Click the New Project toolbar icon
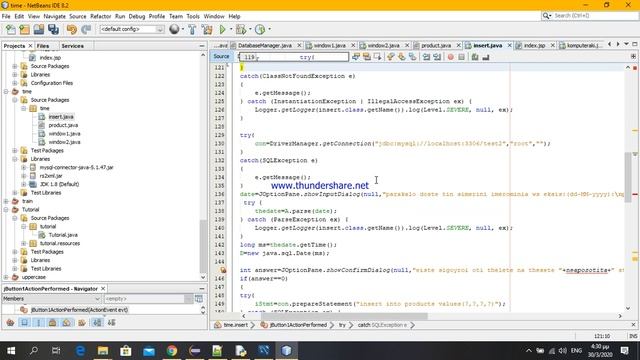 pos(24,29)
